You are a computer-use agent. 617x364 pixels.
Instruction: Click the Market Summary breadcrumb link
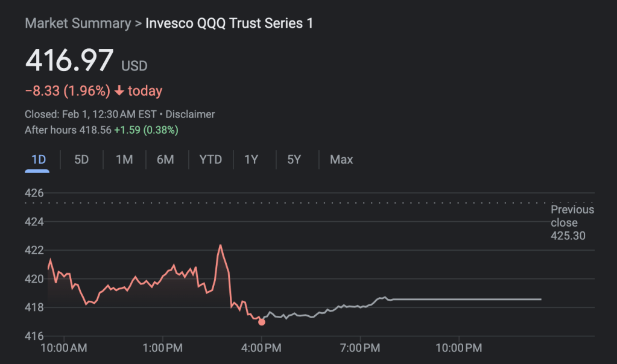click(78, 24)
